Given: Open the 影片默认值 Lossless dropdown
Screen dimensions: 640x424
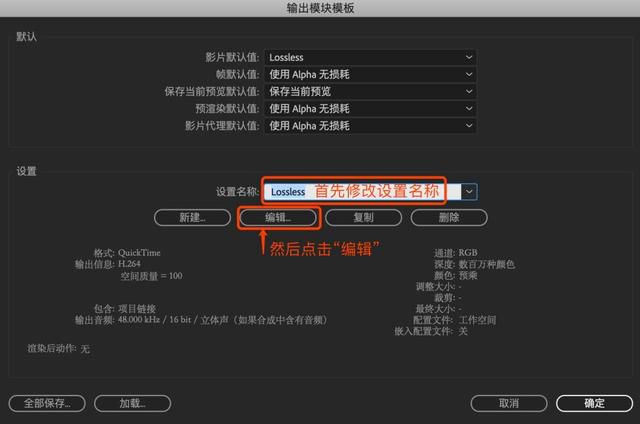Looking at the screenshot, I should (370, 57).
